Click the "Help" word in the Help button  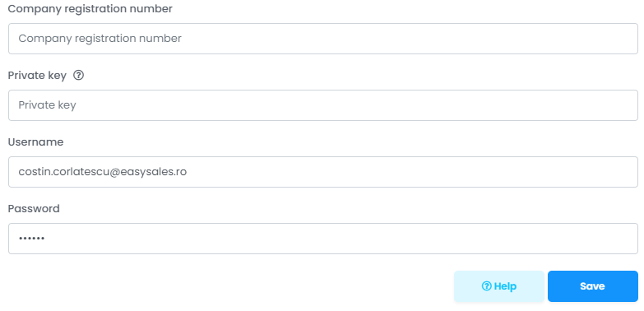505,286
